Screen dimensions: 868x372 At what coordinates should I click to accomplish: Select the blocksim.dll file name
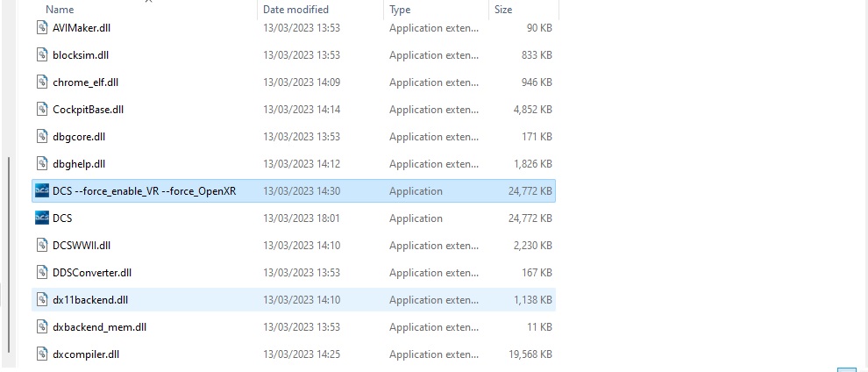pos(81,54)
